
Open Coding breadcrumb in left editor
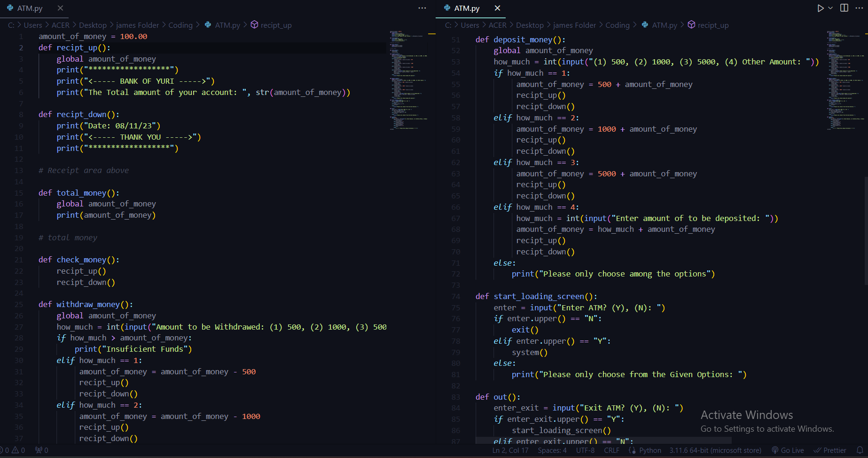click(180, 25)
